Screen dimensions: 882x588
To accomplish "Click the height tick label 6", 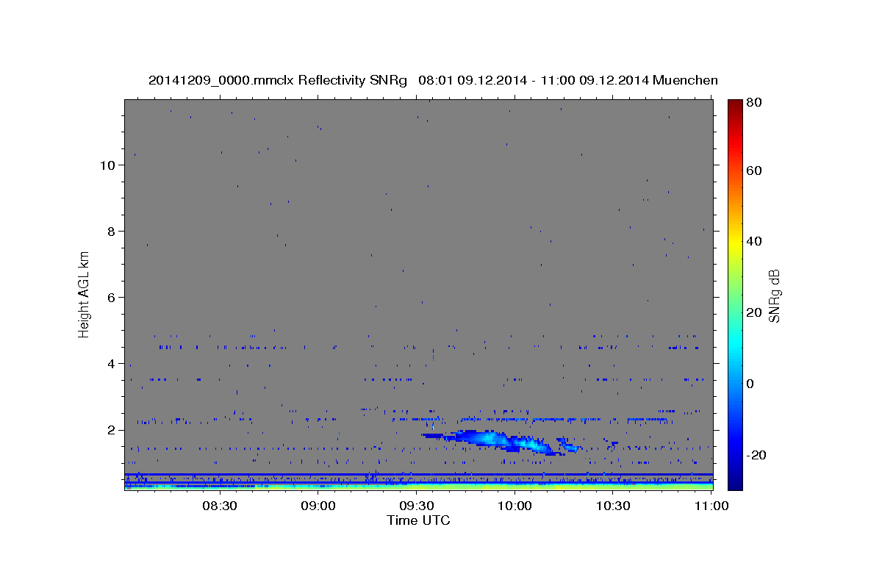I will coord(111,298).
